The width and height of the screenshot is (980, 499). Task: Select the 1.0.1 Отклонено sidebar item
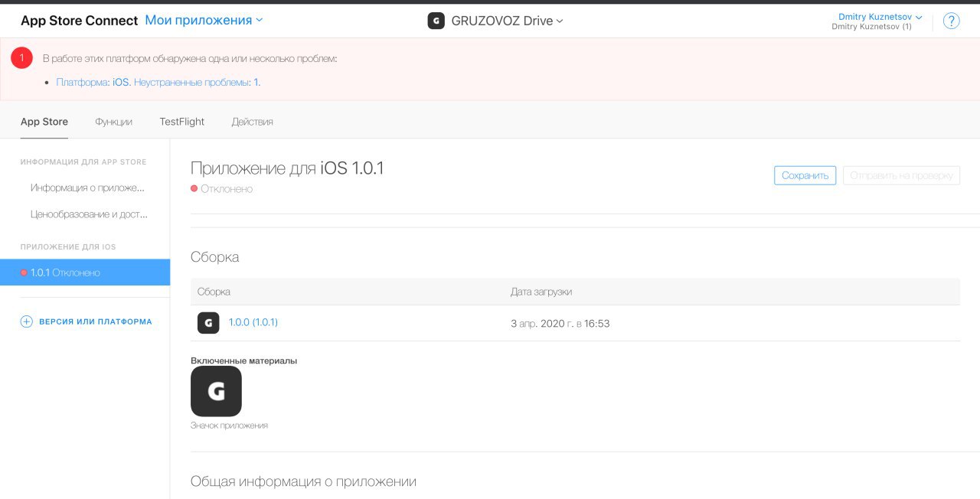[x=85, y=272]
